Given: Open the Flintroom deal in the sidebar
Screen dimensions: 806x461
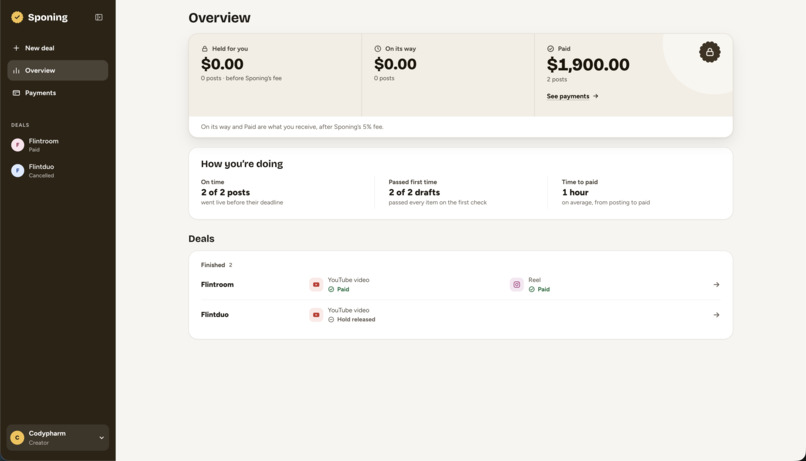Looking at the screenshot, I should (x=58, y=145).
